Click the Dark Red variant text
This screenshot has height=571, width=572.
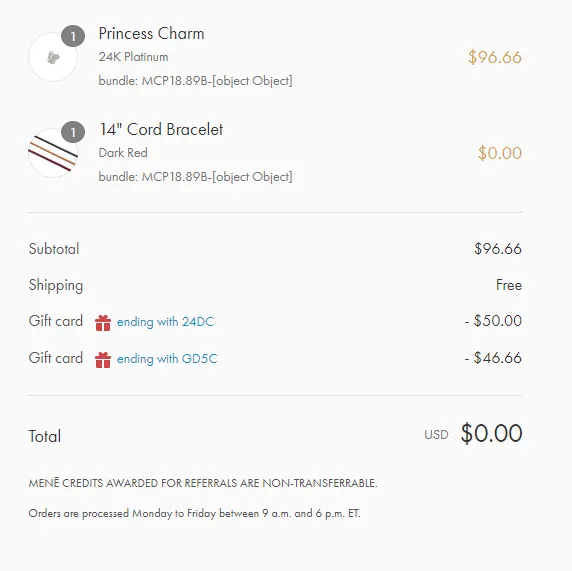pyautogui.click(x=123, y=153)
